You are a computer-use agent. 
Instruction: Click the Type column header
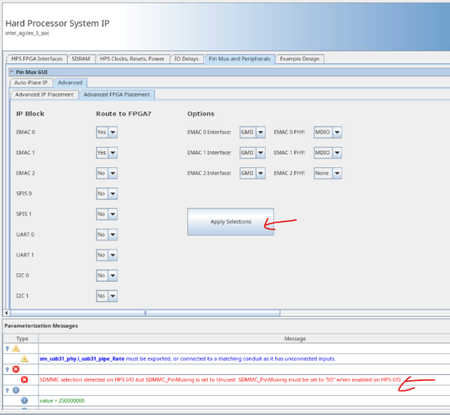[x=22, y=339]
